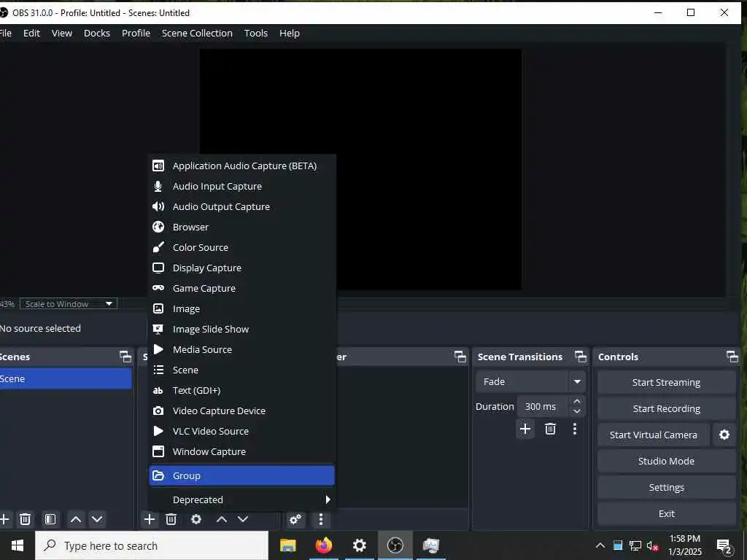Choose Group from the source menu
Screen dimensions: 747x560
click(242, 475)
